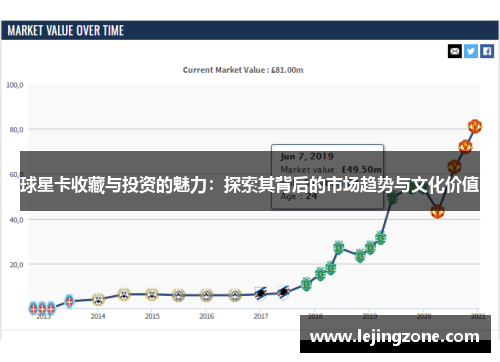
Task: Click the Sporting marker peak before 2019
Action: coord(339,247)
